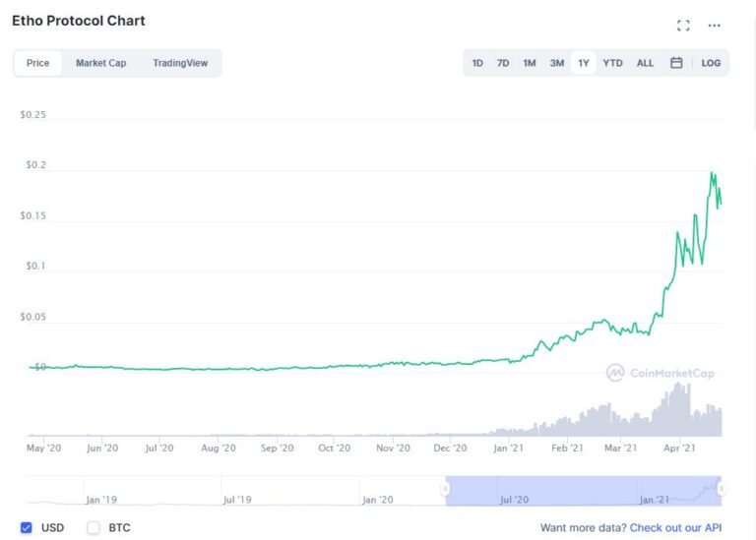Select the 1D time range
The width and height of the screenshot is (756, 540).
477,63
